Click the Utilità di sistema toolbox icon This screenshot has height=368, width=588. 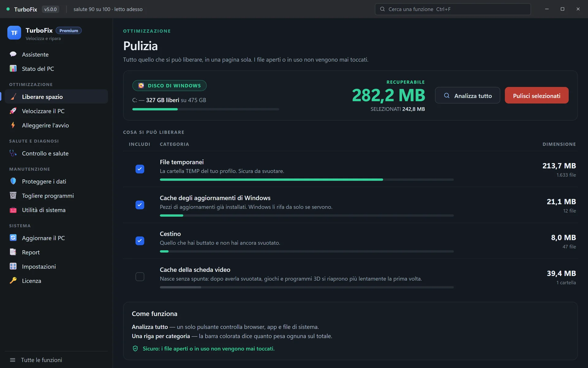pyautogui.click(x=13, y=210)
